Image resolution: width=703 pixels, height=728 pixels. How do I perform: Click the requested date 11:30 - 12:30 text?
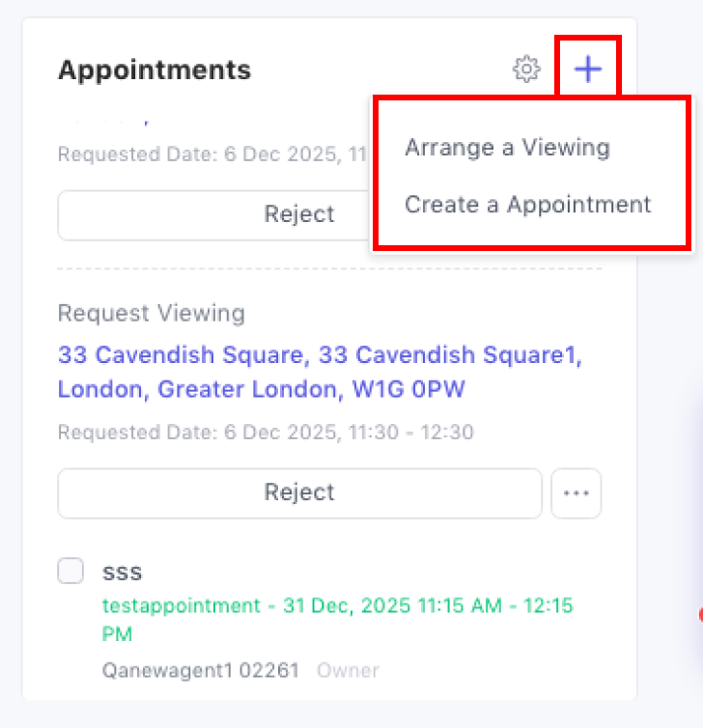coord(266,432)
